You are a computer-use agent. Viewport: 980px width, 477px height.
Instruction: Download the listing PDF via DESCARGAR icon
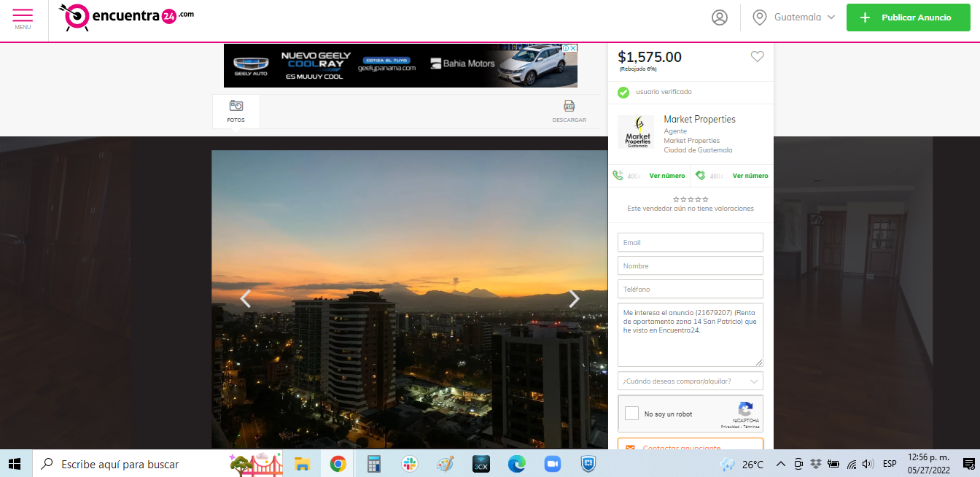coord(569,112)
